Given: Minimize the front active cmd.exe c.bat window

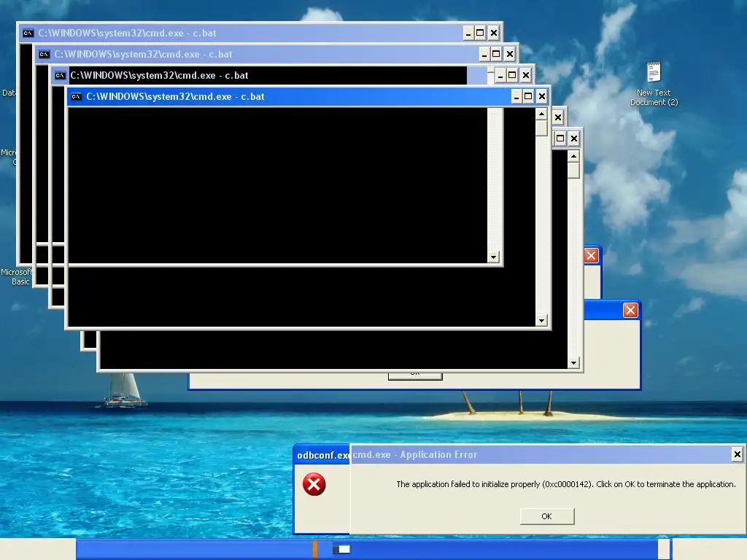Looking at the screenshot, I should pyautogui.click(x=516, y=97).
